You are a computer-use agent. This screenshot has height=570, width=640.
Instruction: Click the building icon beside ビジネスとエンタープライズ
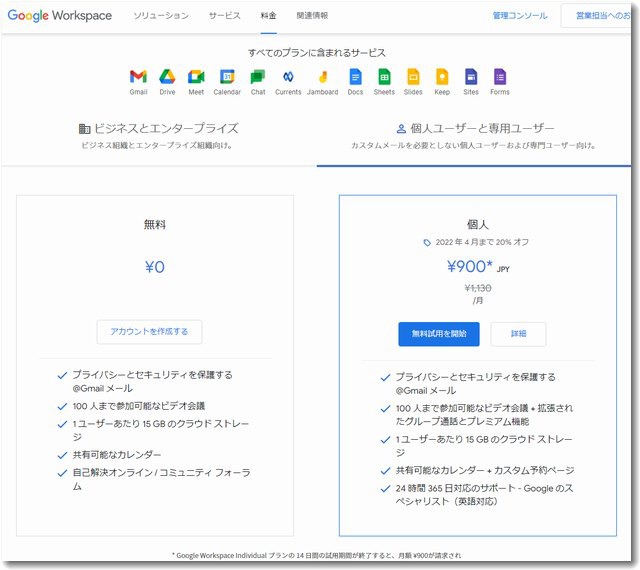click(84, 129)
